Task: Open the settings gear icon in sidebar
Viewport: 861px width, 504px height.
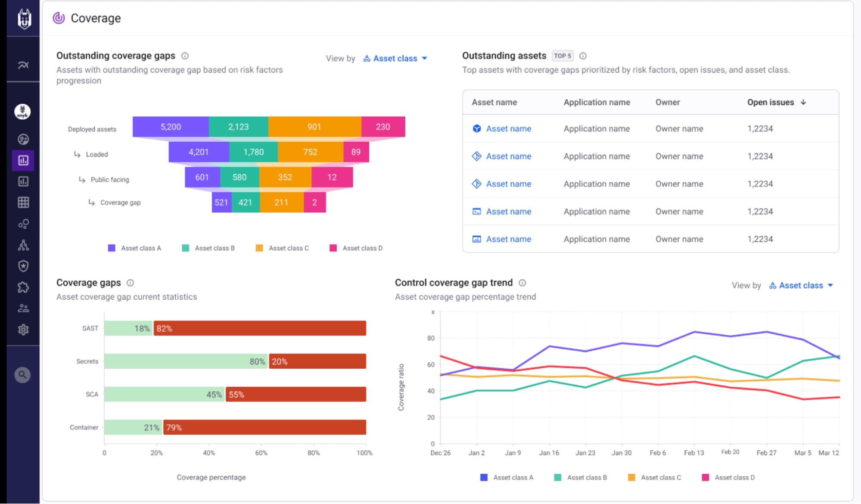Action: [23, 330]
